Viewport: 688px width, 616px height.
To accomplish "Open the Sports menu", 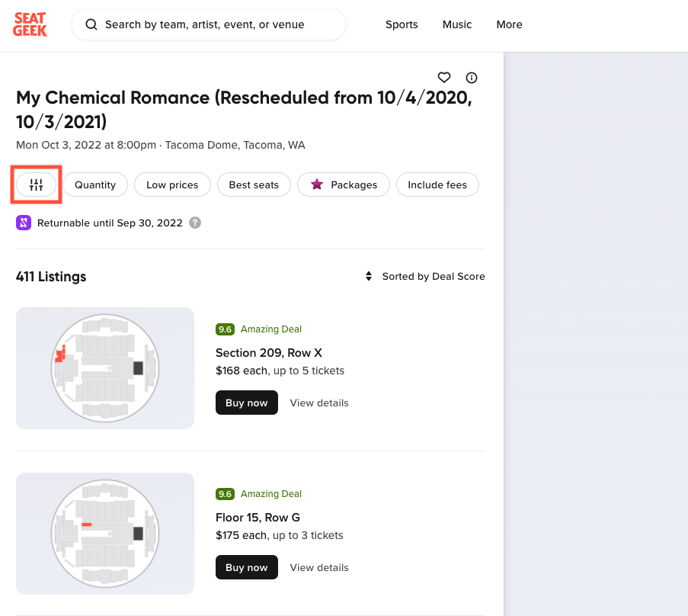I will pyautogui.click(x=402, y=24).
